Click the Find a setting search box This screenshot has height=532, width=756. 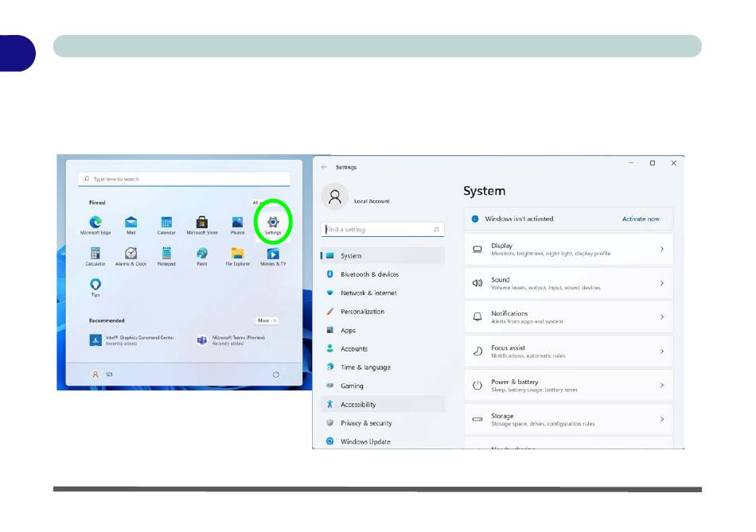click(382, 230)
